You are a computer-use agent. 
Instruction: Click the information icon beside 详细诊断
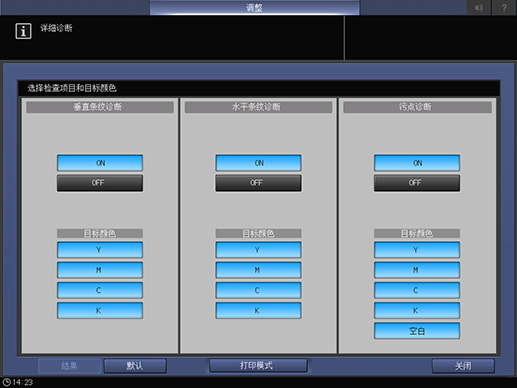click(23, 31)
